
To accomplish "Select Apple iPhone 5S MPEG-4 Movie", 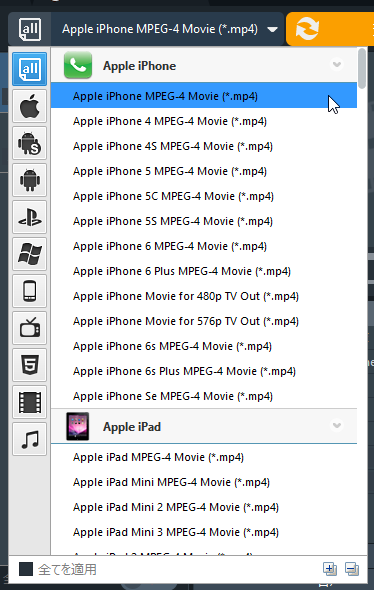I will (x=204, y=221).
